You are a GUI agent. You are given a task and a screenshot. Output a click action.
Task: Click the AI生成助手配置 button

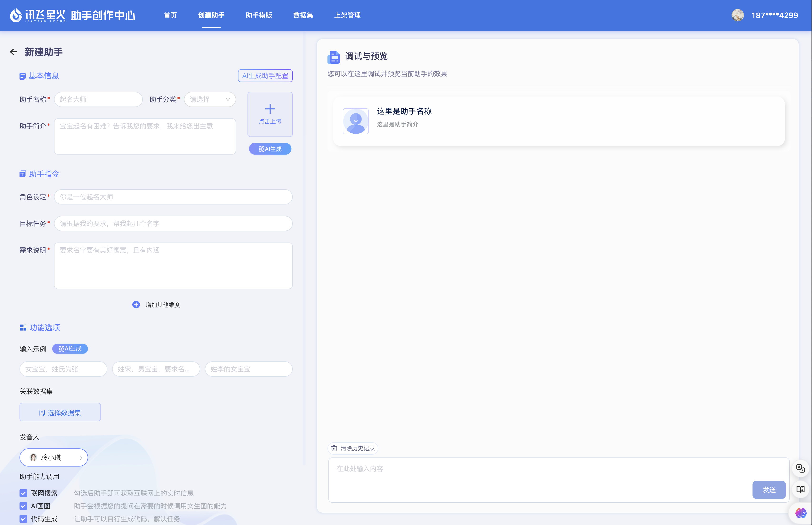(x=265, y=75)
